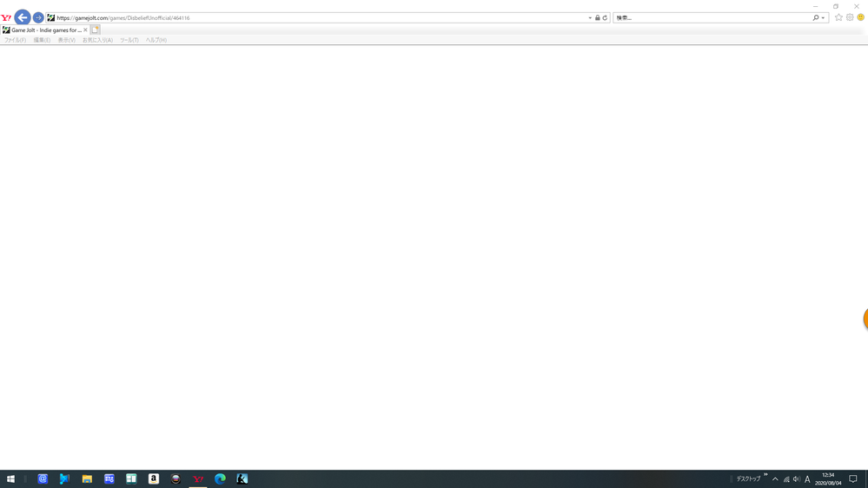Open the K-icon app in taskbar
Image resolution: width=868 pixels, height=488 pixels.
point(242,479)
